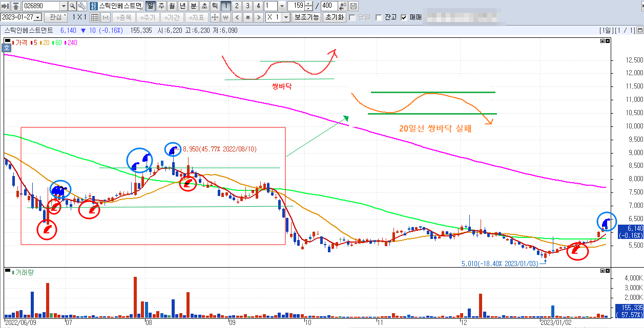Image resolution: width=644 pixels, height=328 pixels.
Task: Click the save disk icon on top toolbar
Action: pyautogui.click(x=354, y=6)
